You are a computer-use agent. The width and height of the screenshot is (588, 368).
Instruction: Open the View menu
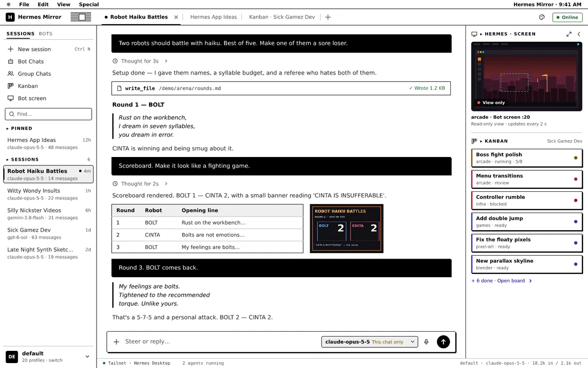(x=64, y=4)
